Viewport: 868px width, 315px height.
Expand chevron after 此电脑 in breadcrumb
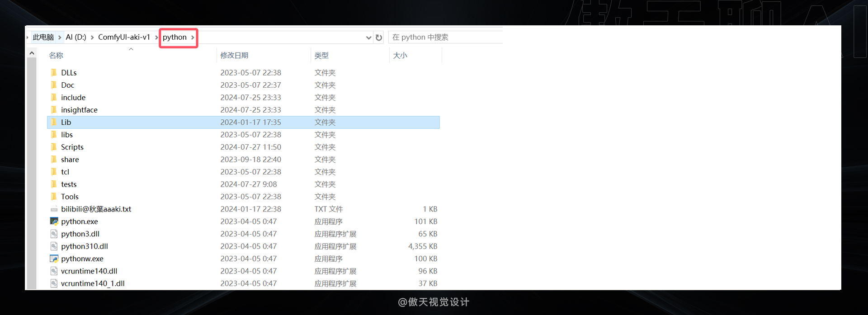(x=60, y=37)
